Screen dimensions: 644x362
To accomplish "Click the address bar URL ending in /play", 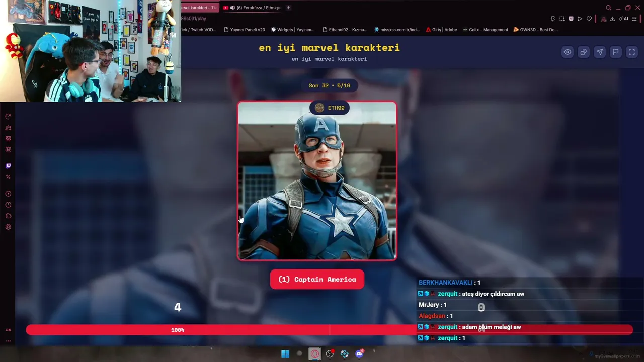I will click(x=194, y=19).
